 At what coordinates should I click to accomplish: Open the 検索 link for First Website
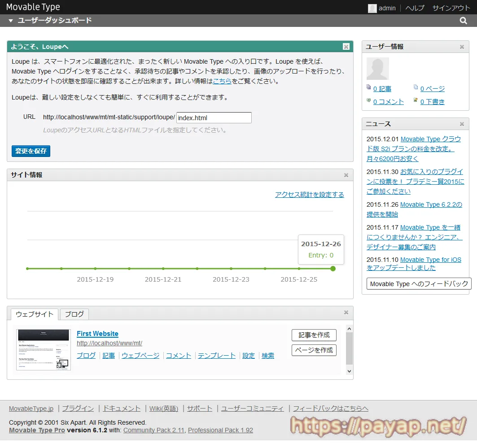(268, 356)
